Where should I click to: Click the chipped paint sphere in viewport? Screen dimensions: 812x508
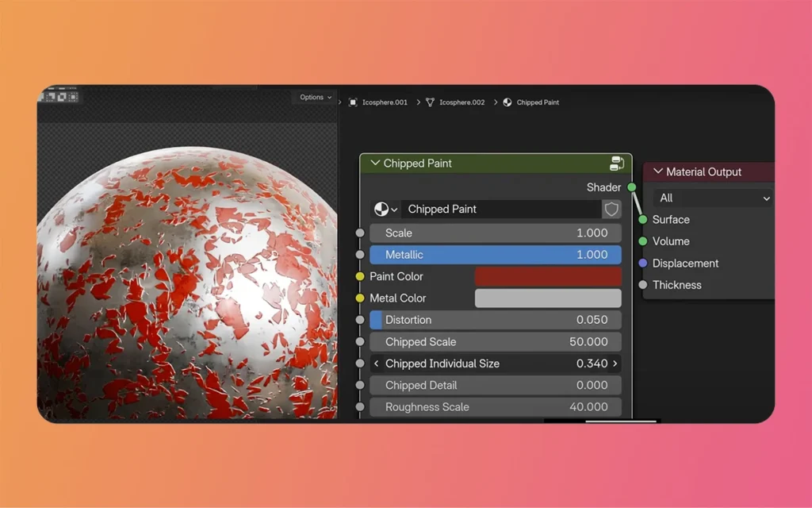(x=187, y=283)
